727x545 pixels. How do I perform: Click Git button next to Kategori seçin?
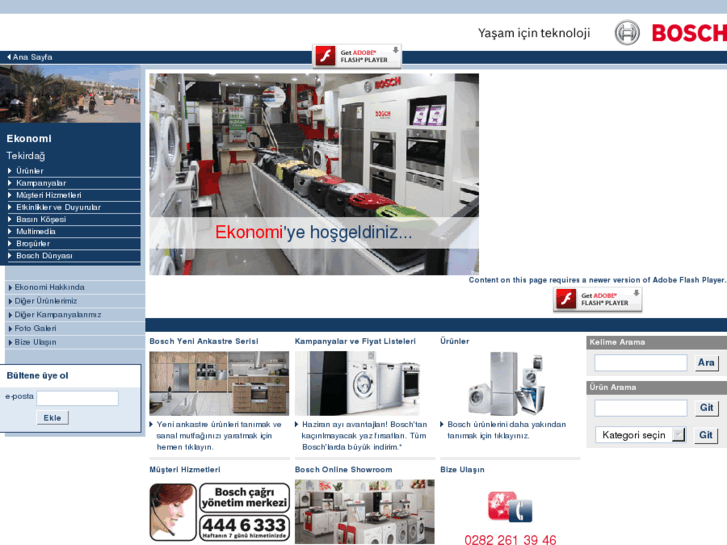pyautogui.click(x=706, y=435)
